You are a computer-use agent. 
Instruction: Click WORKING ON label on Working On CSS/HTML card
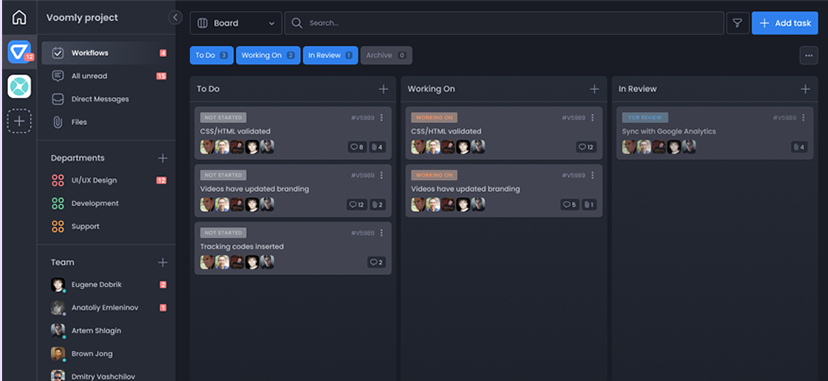[x=434, y=118]
